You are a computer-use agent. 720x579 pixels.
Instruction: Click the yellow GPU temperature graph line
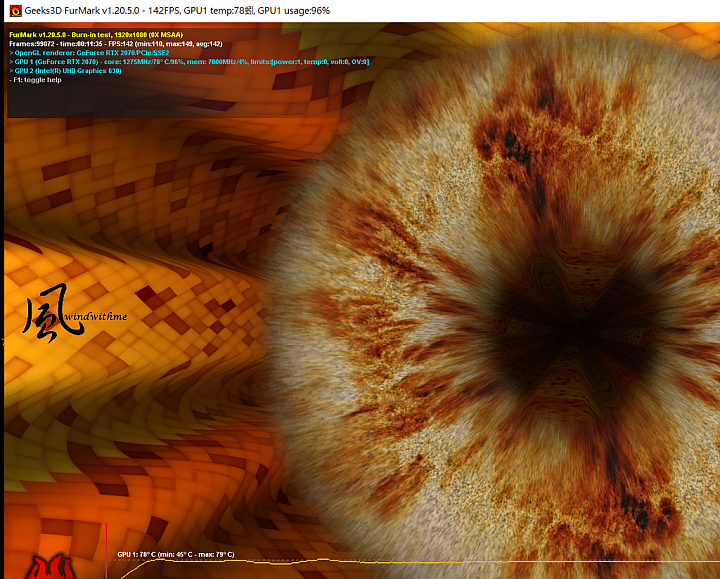click(420, 562)
